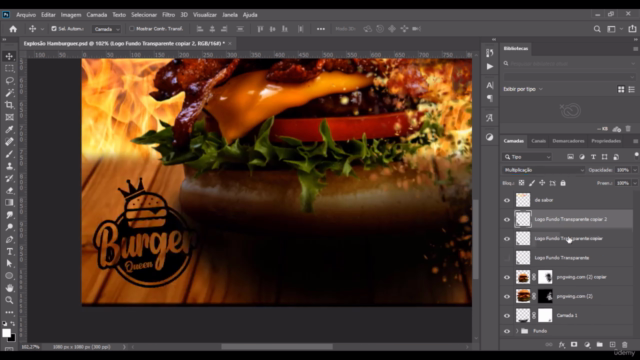
Task: Open the Multiplicação blend mode dropdown
Action: pos(543,170)
